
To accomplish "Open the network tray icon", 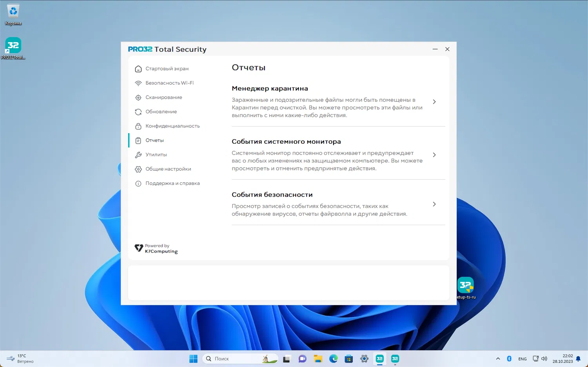I will click(x=535, y=359).
